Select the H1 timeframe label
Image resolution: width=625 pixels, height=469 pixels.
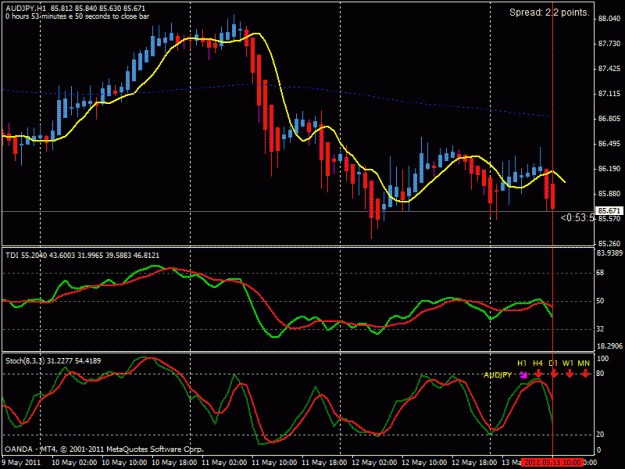click(522, 363)
